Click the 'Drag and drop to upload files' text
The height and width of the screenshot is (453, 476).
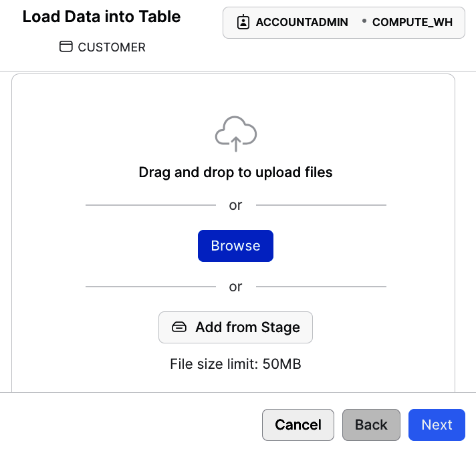pos(235,172)
